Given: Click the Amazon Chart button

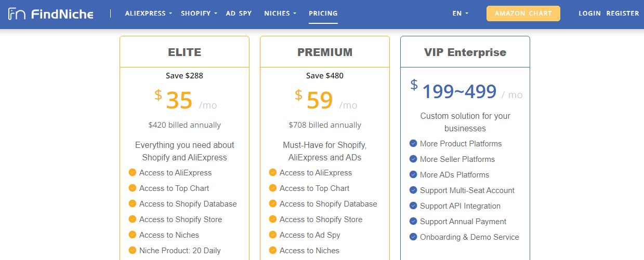Looking at the screenshot, I should point(523,13).
